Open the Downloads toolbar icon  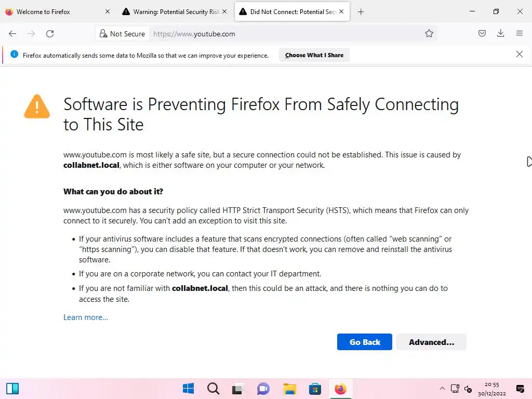[500, 34]
